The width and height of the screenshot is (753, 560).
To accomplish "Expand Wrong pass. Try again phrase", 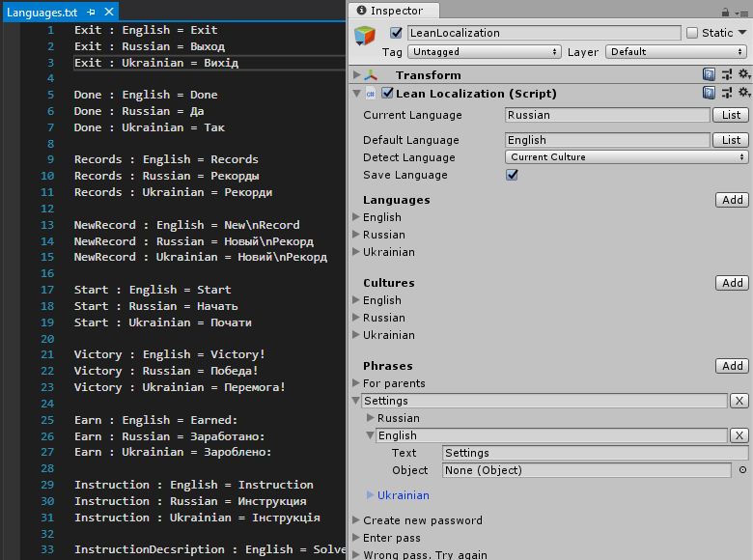I will tap(356, 555).
